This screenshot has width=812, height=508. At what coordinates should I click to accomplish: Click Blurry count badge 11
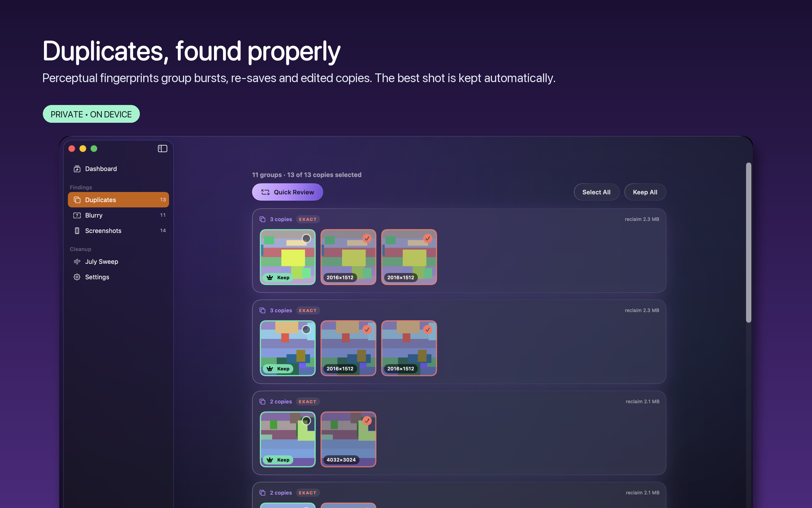163,215
